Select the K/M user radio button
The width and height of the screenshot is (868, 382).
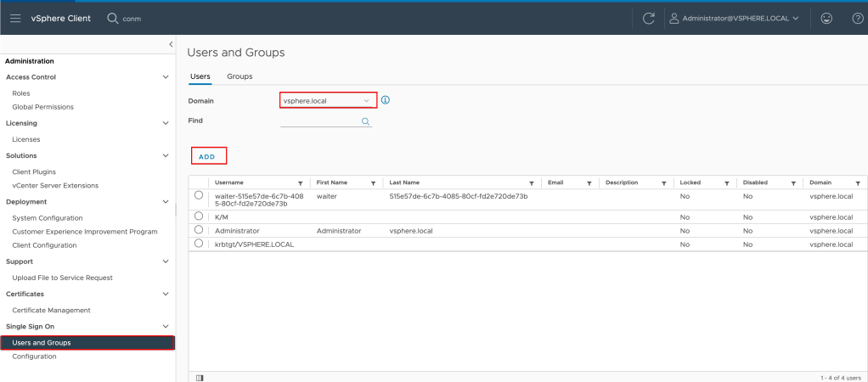coord(199,216)
